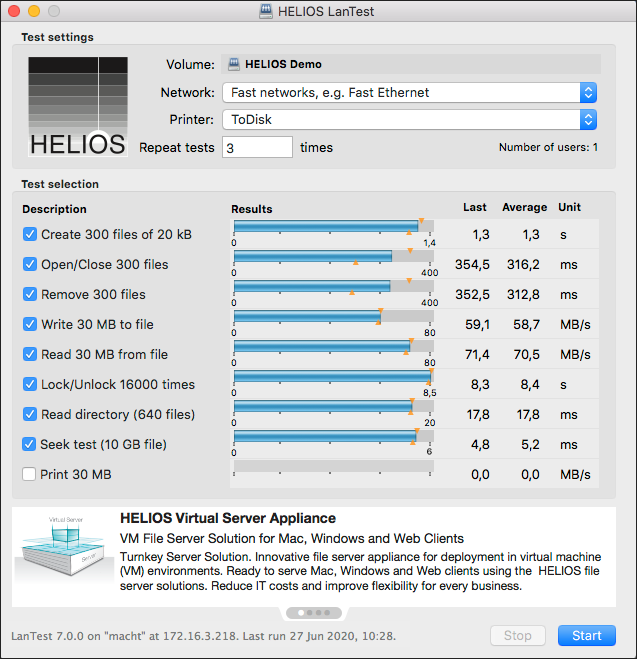
Task: Click the 5,2 average value
Action: (530, 445)
